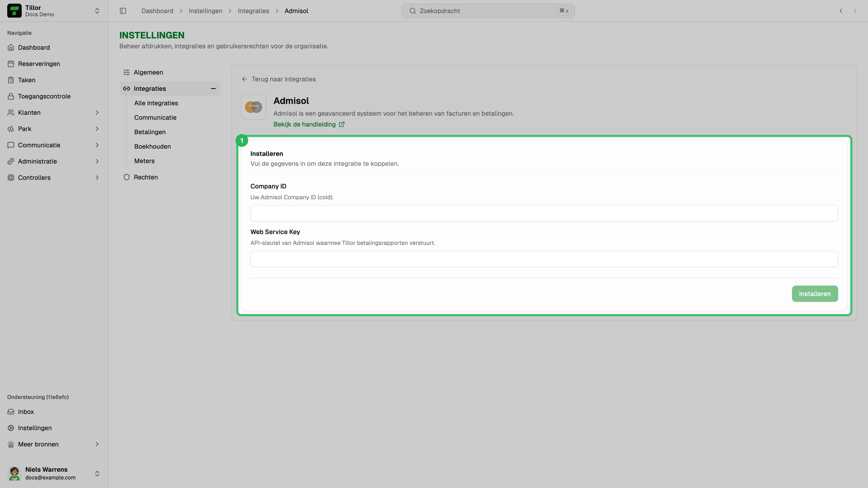The image size is (868, 488).
Task: Click the external link icon after handleiding
Action: 342,124
